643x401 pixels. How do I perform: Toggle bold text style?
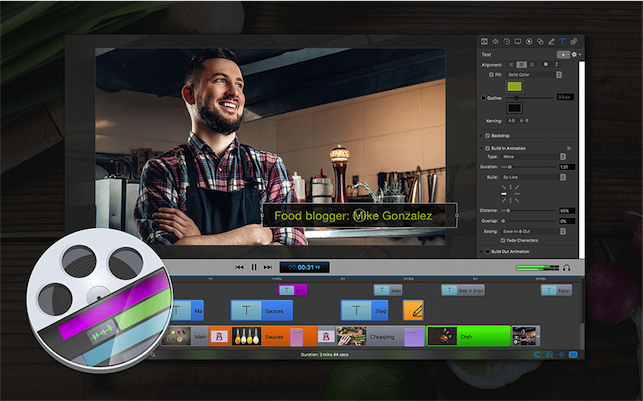point(545,64)
